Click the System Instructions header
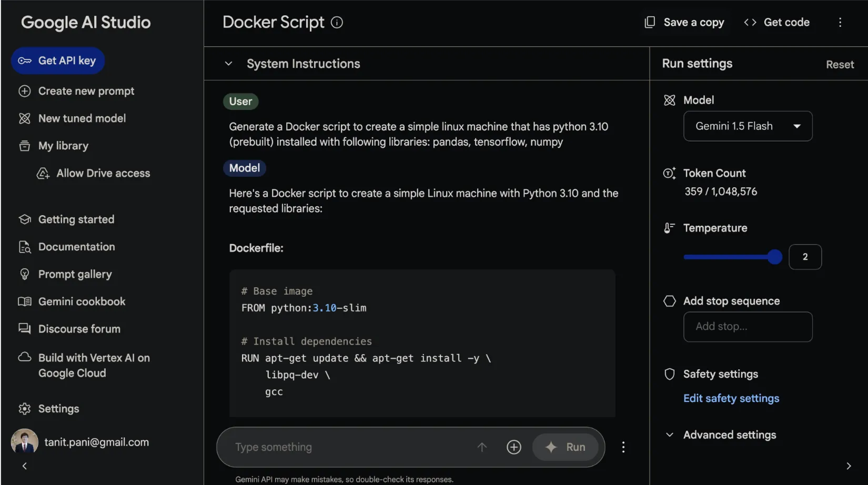Image resolution: width=868 pixels, height=485 pixels. click(304, 64)
